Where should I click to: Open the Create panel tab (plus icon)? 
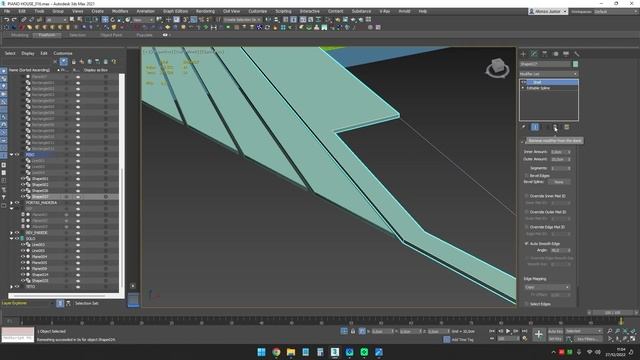tap(523, 54)
